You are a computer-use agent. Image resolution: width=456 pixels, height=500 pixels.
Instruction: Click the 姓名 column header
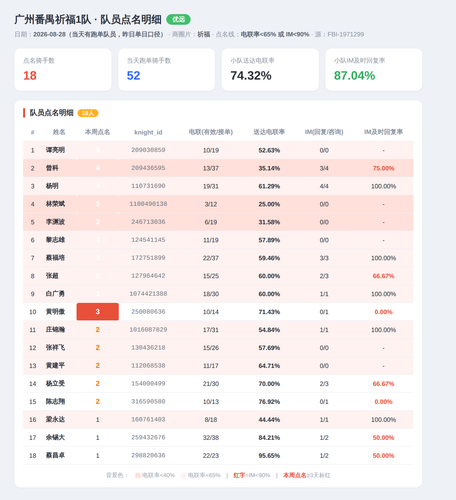[59, 132]
